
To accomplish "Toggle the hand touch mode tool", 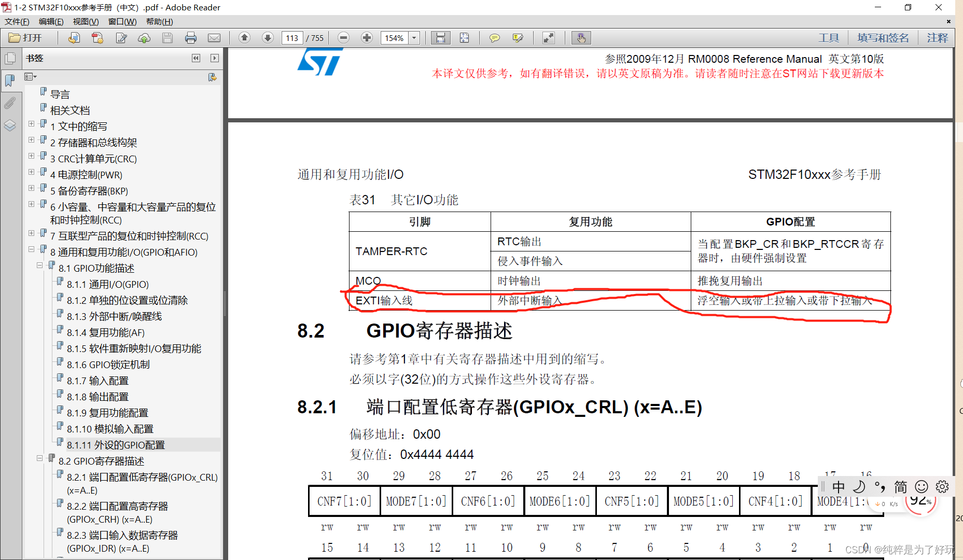I will pos(581,38).
